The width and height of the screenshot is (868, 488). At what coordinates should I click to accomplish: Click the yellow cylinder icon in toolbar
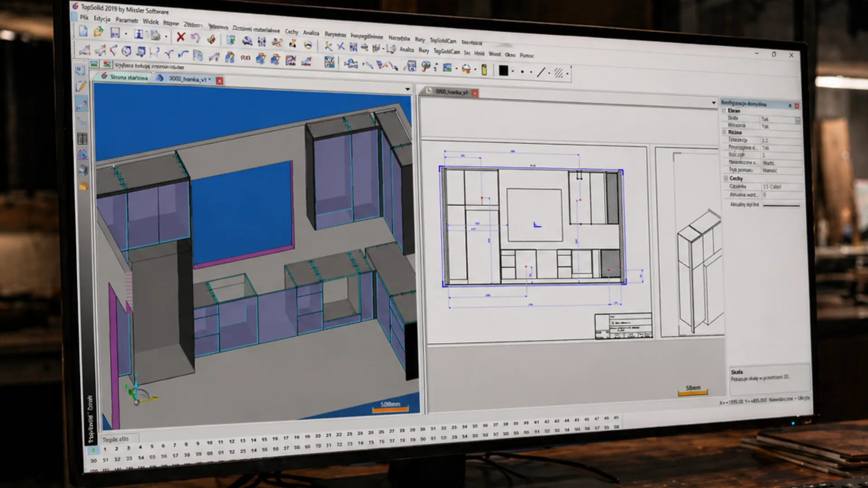[484, 70]
